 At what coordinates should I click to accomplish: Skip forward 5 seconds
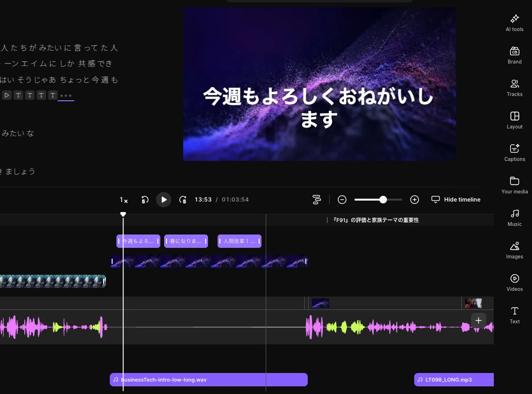tap(183, 200)
